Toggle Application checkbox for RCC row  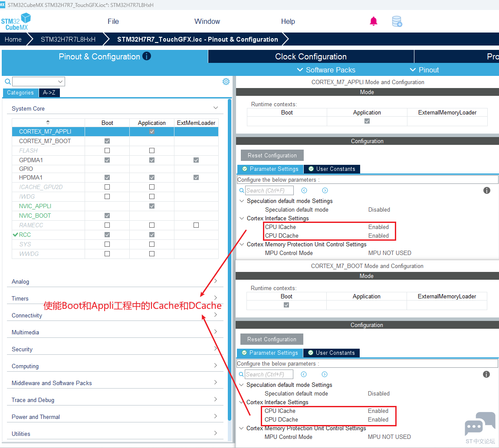pyautogui.click(x=152, y=235)
